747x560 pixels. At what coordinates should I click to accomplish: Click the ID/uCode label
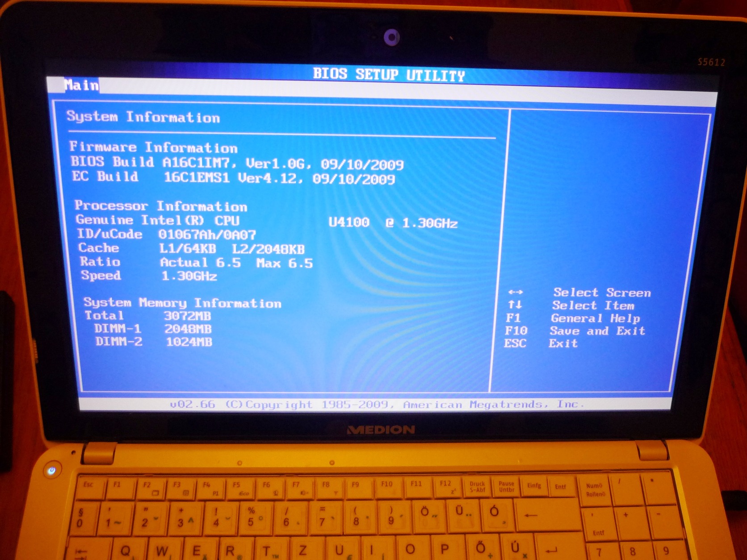coord(110,234)
